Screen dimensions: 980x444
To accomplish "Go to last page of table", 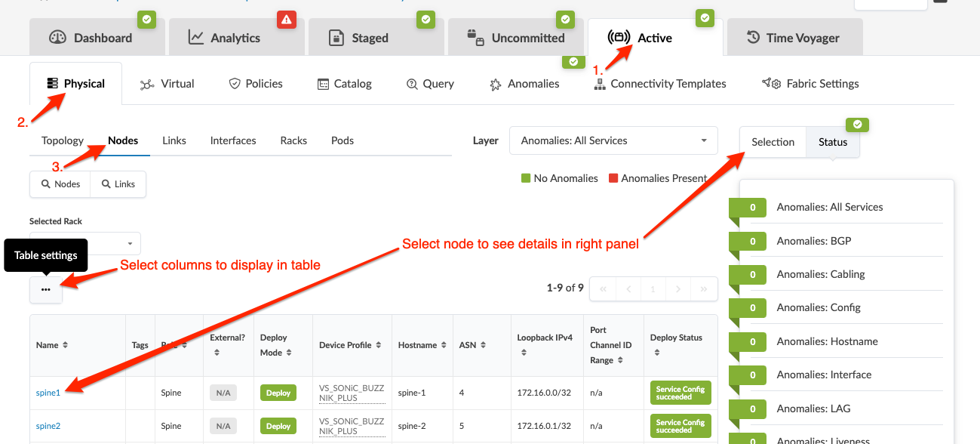I will [704, 288].
